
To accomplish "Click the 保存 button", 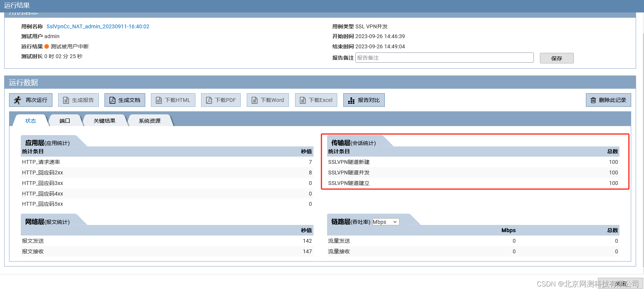I will pos(556,58).
